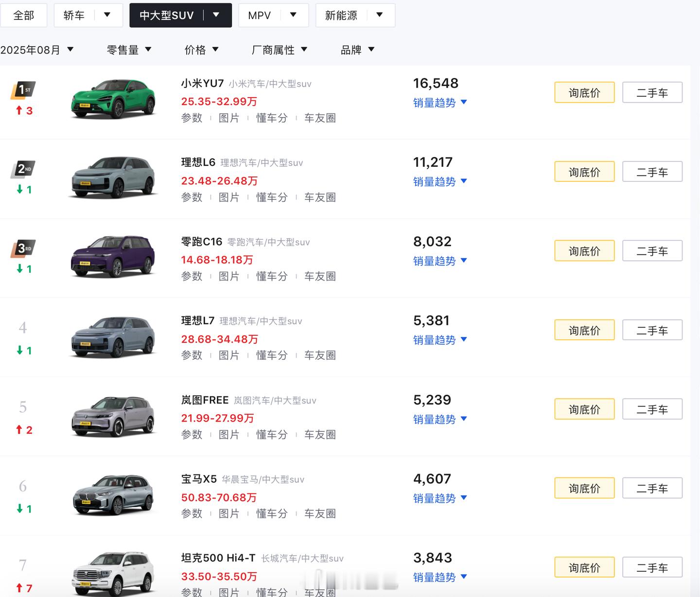Screen dimensions: 700x597
Task: Expand 销量趋势 for 零跑C16
Action: [440, 261]
